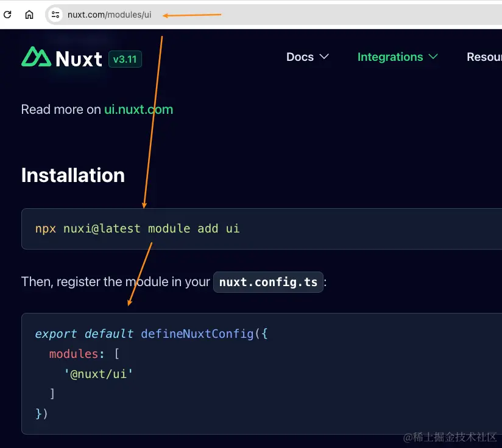Image resolution: width=502 pixels, height=448 pixels.
Task: Click the nuxt.config.ts inline code label
Action: click(x=268, y=282)
